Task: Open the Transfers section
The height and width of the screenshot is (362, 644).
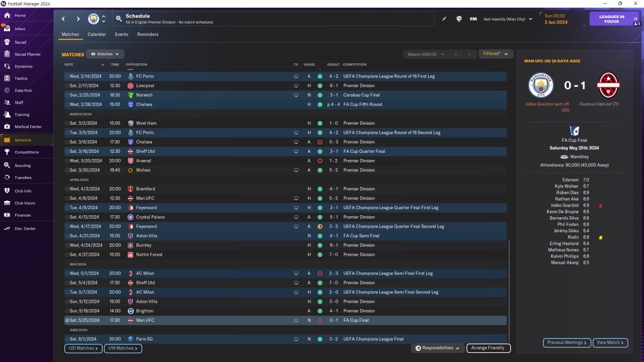Action: 23,177
